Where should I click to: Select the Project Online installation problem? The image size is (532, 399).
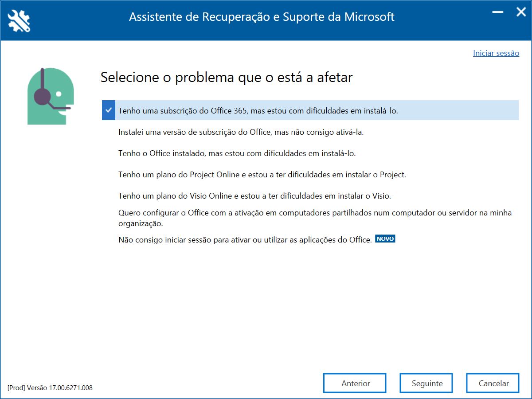point(262,175)
